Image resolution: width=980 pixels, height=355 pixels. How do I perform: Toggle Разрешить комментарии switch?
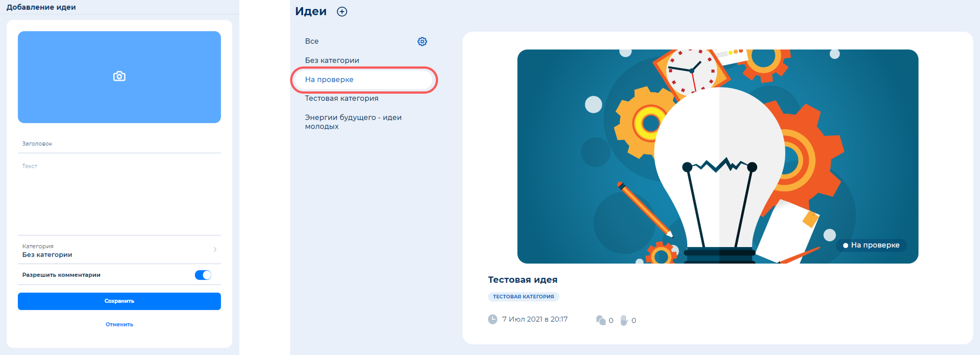click(203, 275)
